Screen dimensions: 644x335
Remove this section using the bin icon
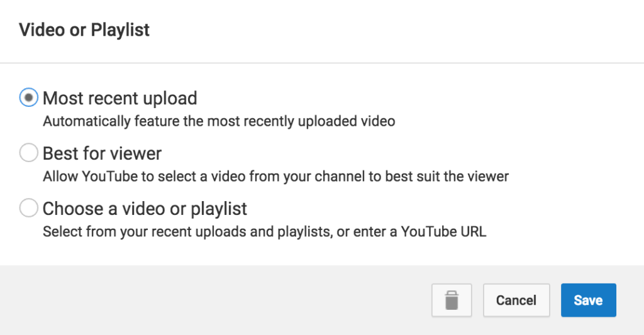click(x=452, y=300)
